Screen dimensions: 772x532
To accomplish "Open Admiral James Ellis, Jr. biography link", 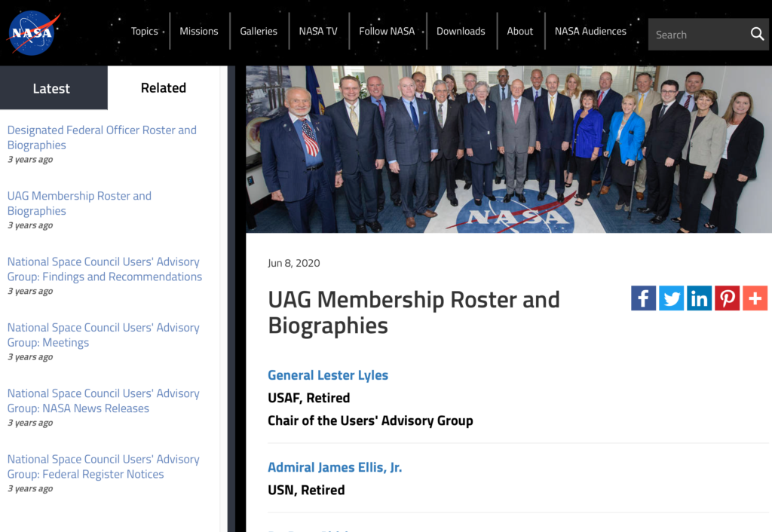I will (335, 466).
